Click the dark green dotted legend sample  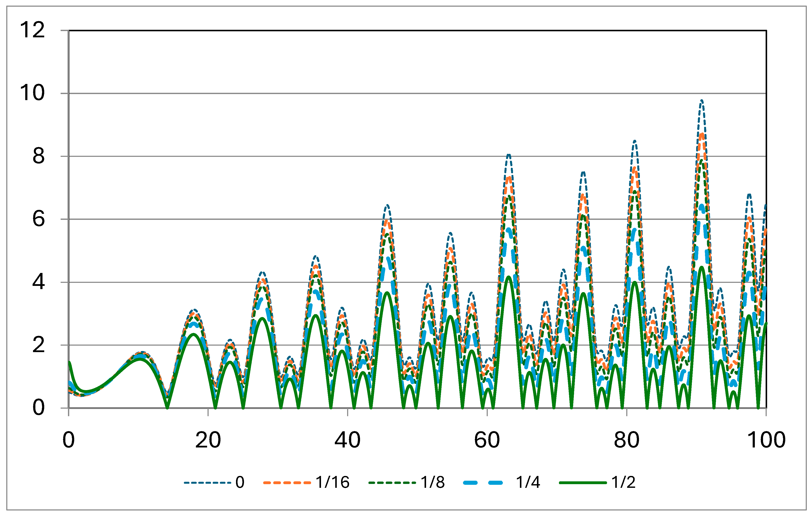(392, 483)
